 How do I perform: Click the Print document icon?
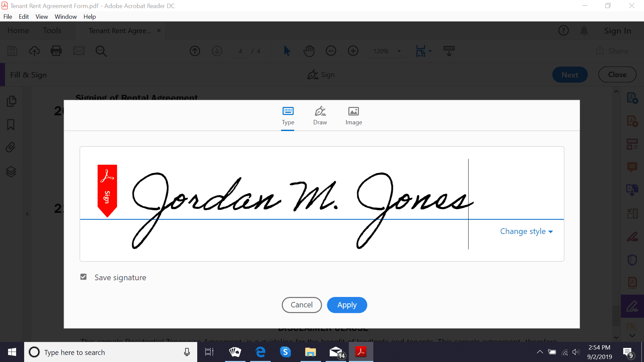pos(56,51)
